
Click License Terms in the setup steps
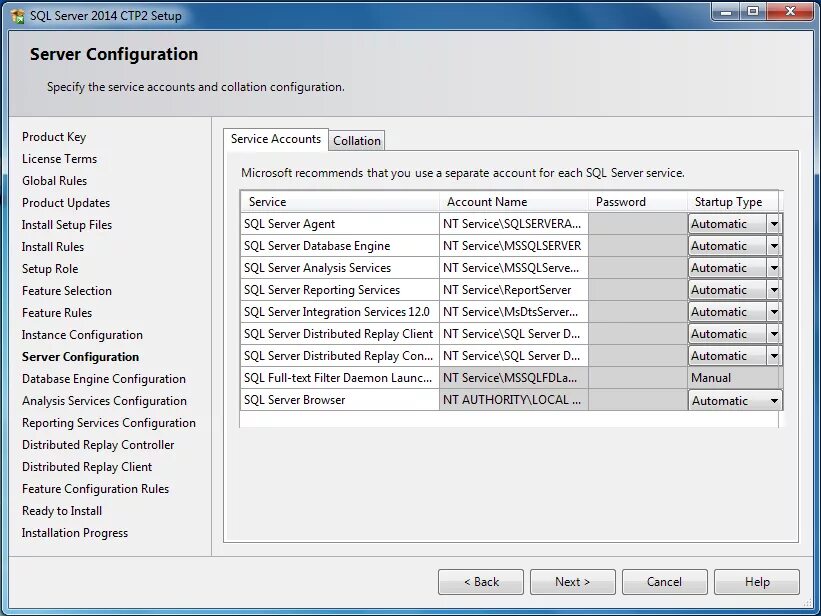point(59,159)
